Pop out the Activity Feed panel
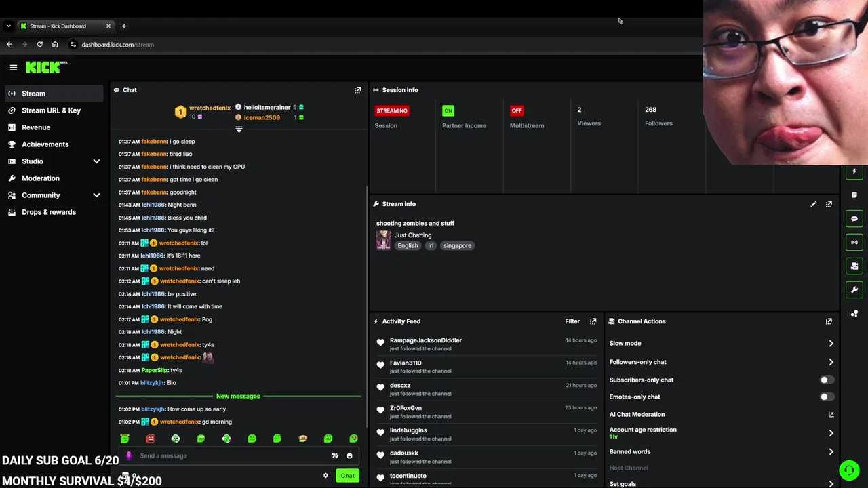 pos(593,321)
